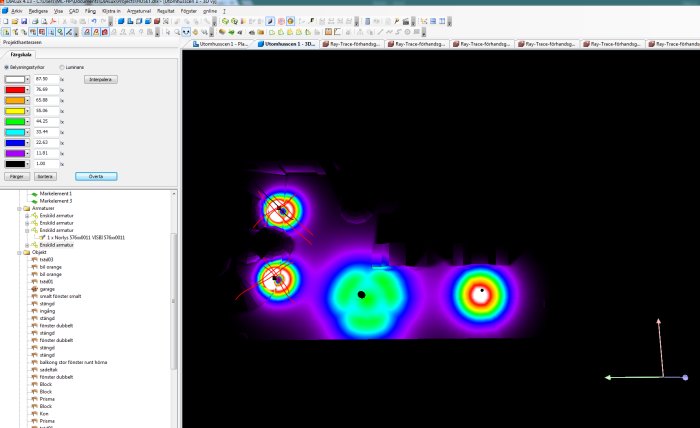
Task: Collapse the Objekt folder in tree
Action: point(20,253)
